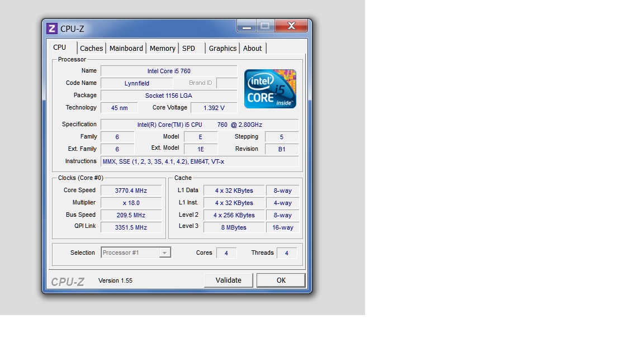Click the Level 2 size 4 x 256 KBytes
The image size is (644, 362).
(234, 215)
